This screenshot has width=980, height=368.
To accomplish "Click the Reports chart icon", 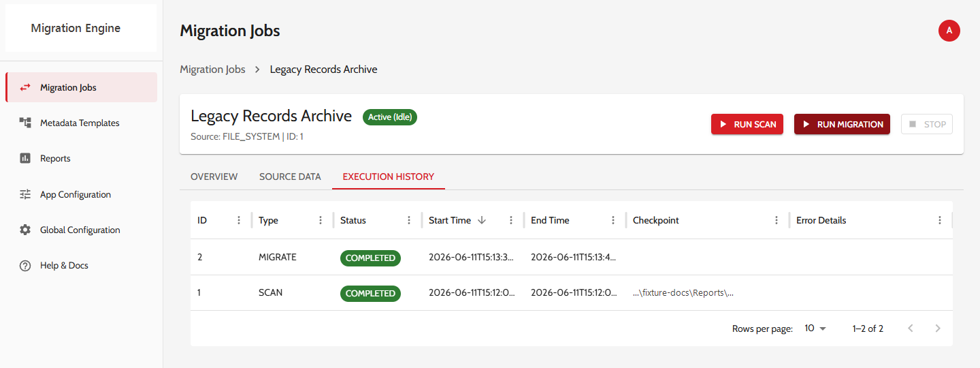I will 25,158.
